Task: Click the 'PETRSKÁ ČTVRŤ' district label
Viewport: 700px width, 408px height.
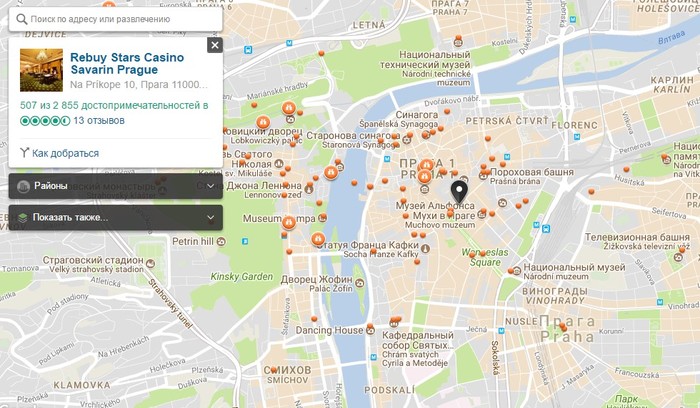Action: (507, 121)
